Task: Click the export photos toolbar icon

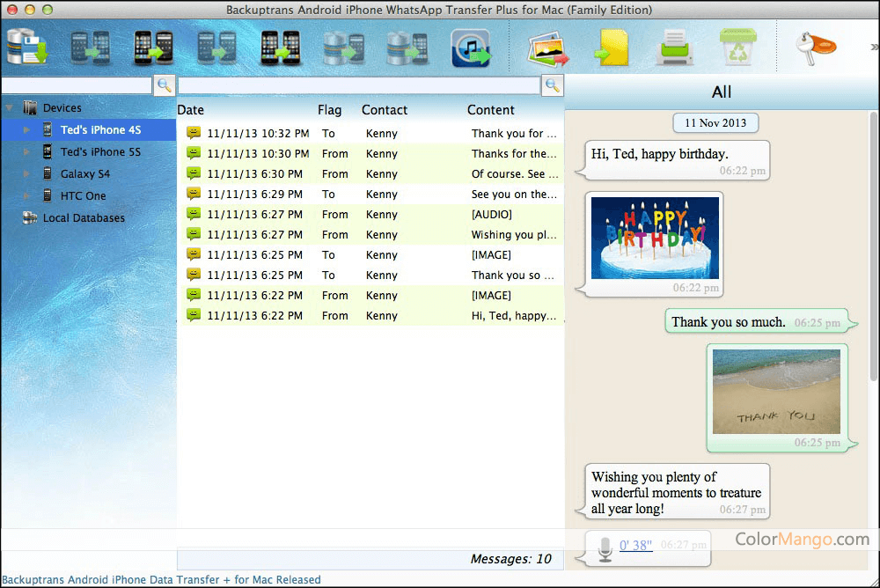Action: point(547,48)
